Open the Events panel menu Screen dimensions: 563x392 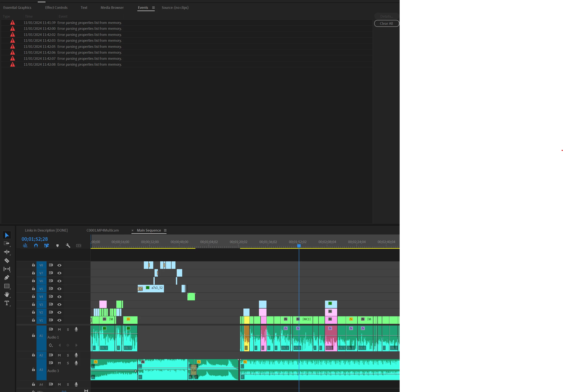point(153,8)
